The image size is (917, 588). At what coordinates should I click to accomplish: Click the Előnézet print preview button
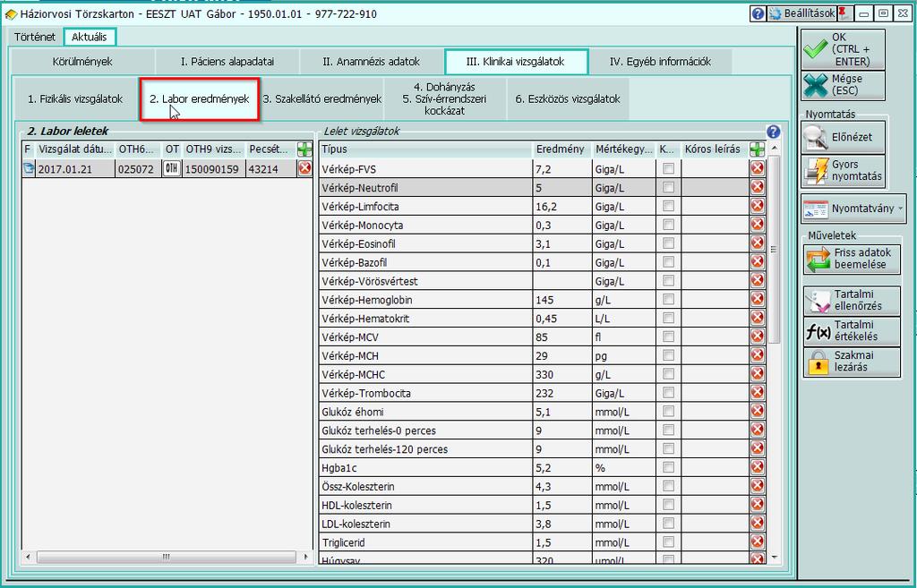[x=843, y=137]
